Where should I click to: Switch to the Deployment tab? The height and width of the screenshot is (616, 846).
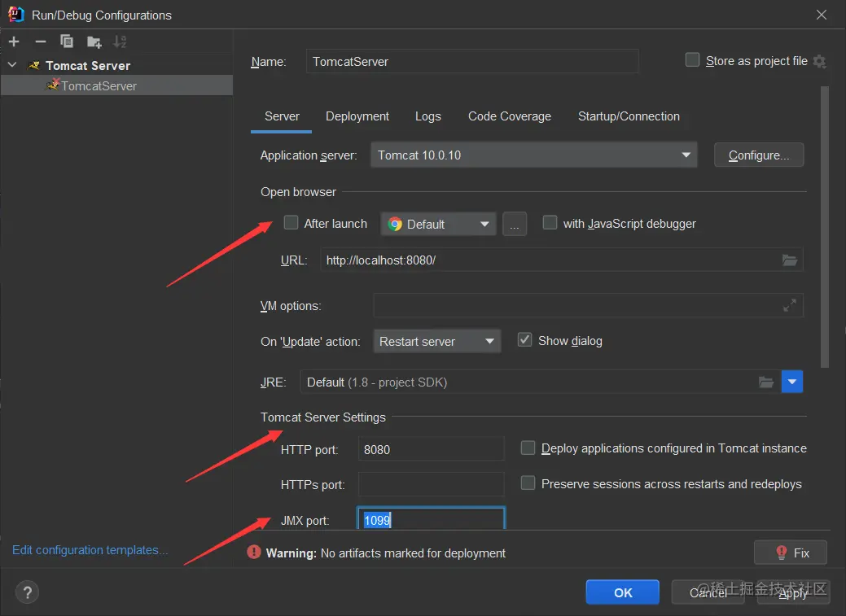357,116
